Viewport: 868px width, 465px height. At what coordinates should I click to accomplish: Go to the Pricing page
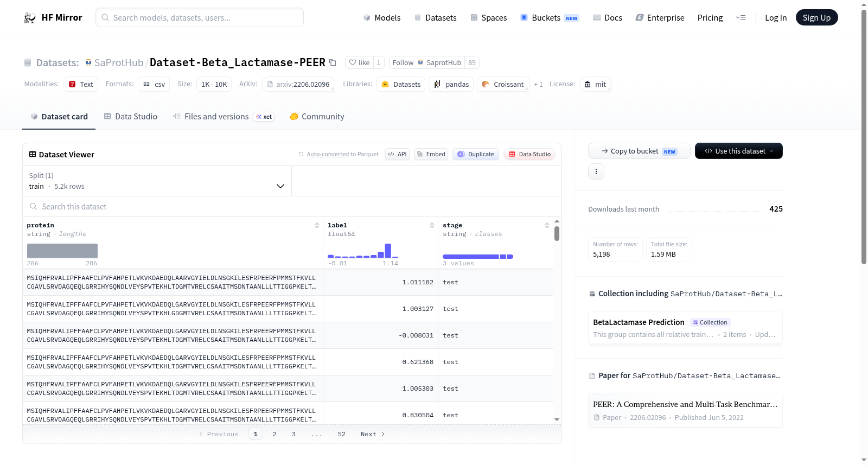click(x=710, y=18)
